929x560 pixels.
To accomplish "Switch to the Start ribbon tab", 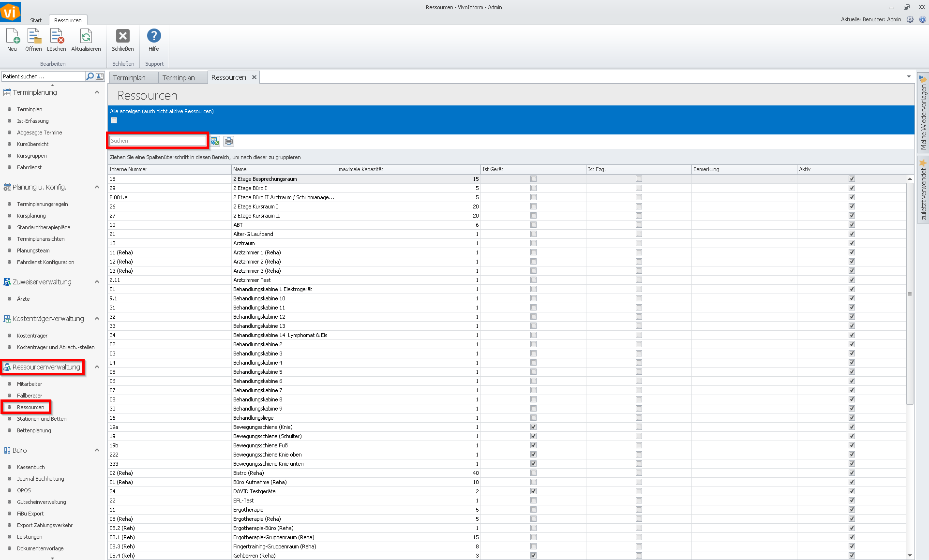I will click(36, 20).
